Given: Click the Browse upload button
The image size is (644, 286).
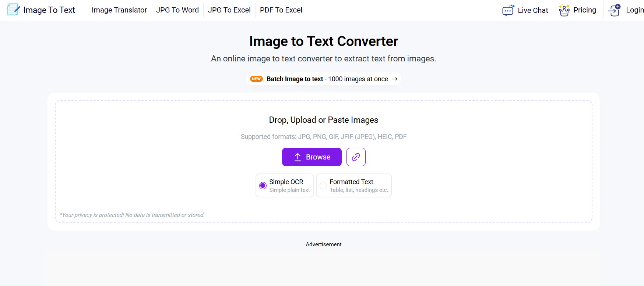Looking at the screenshot, I should (312, 157).
